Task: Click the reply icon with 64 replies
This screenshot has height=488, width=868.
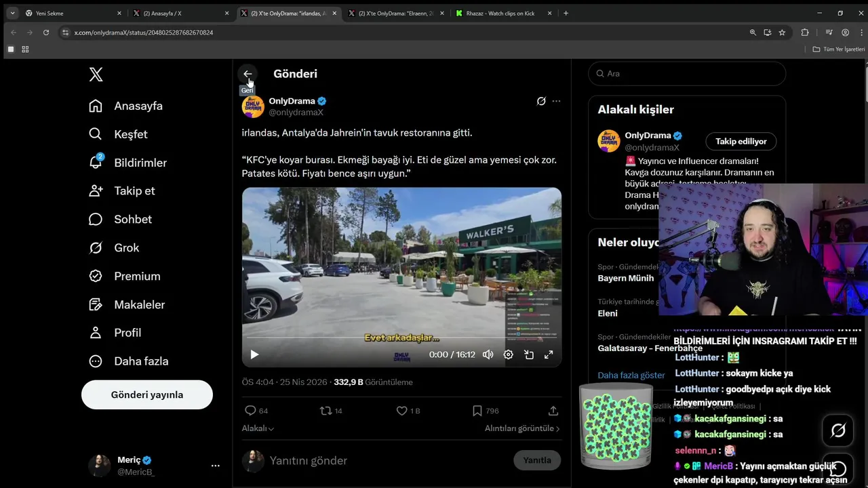Action: coord(256,411)
